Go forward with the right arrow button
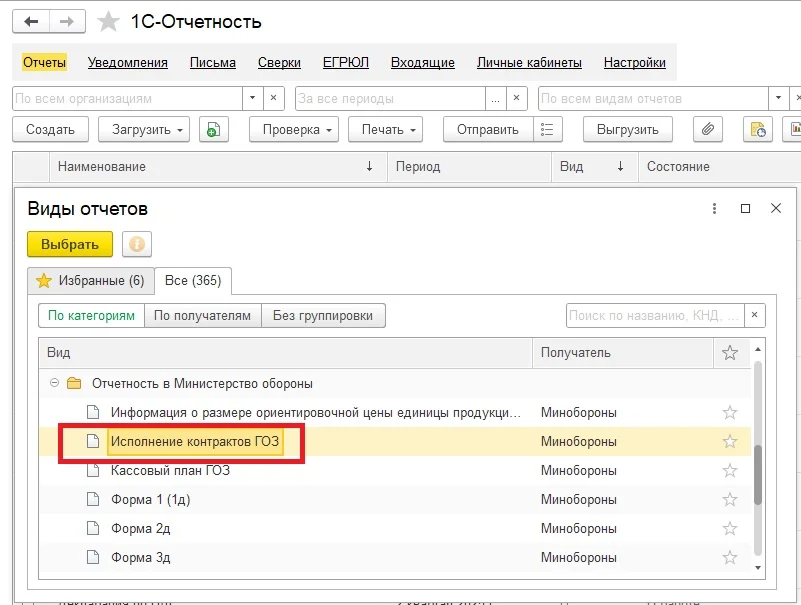The width and height of the screenshot is (801, 605). pos(67,21)
